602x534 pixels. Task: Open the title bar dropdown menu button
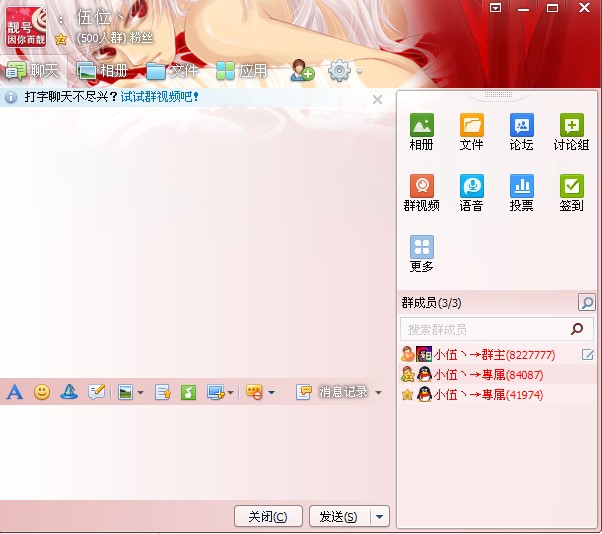pyautogui.click(x=495, y=8)
